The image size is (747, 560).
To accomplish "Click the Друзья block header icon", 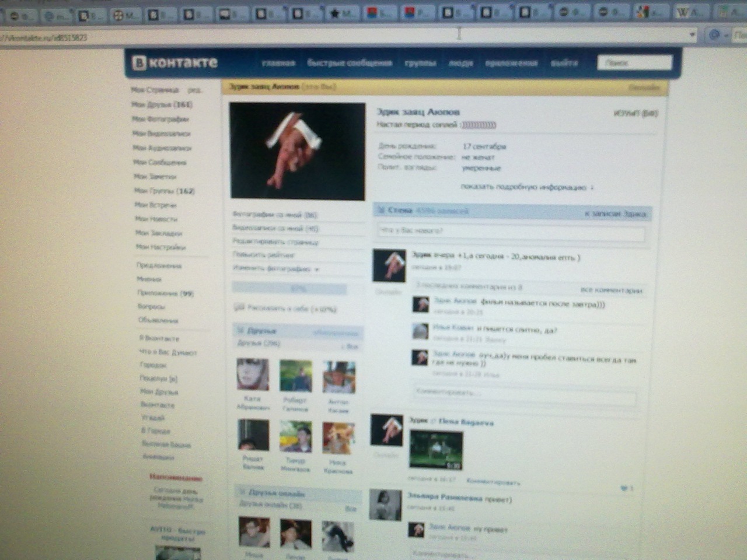I will coord(240,331).
